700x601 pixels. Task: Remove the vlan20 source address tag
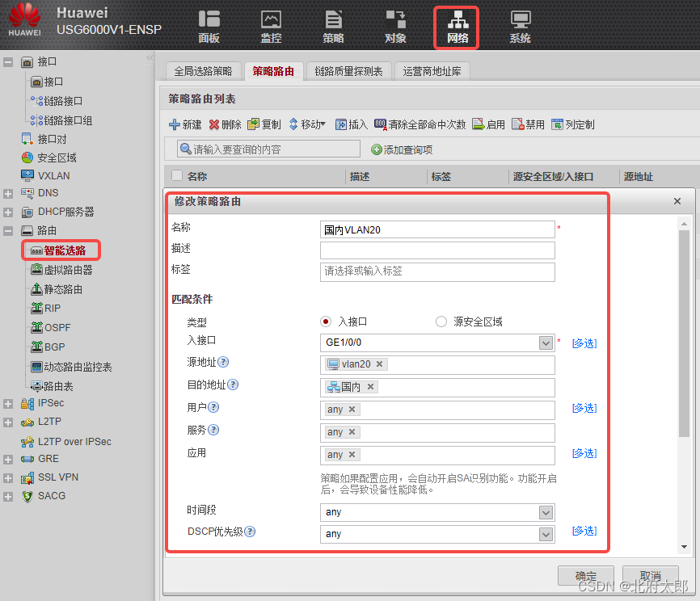click(x=379, y=364)
